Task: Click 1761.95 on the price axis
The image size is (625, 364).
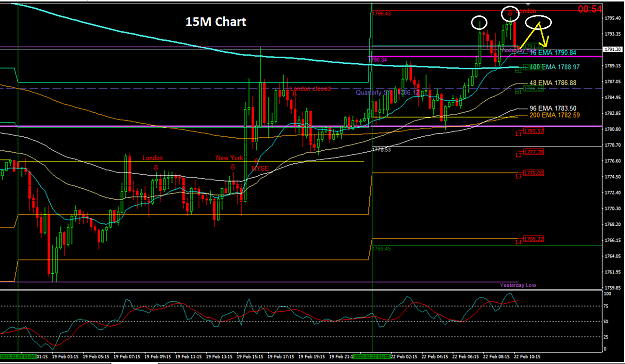Action: (612, 272)
